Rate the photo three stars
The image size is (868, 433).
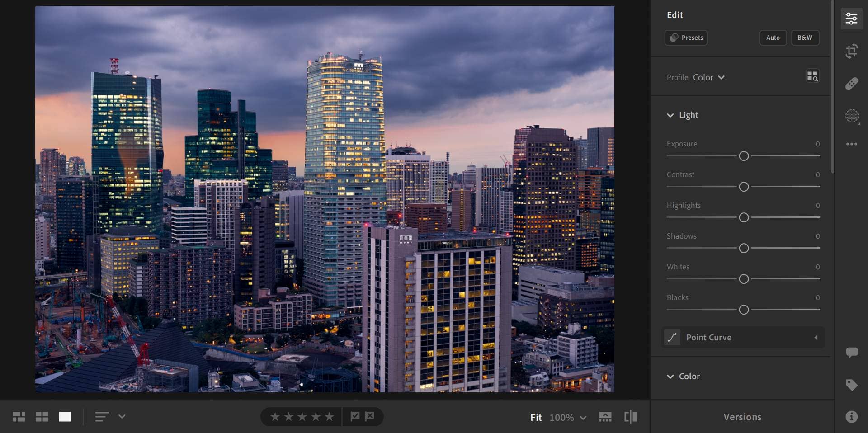[302, 417]
